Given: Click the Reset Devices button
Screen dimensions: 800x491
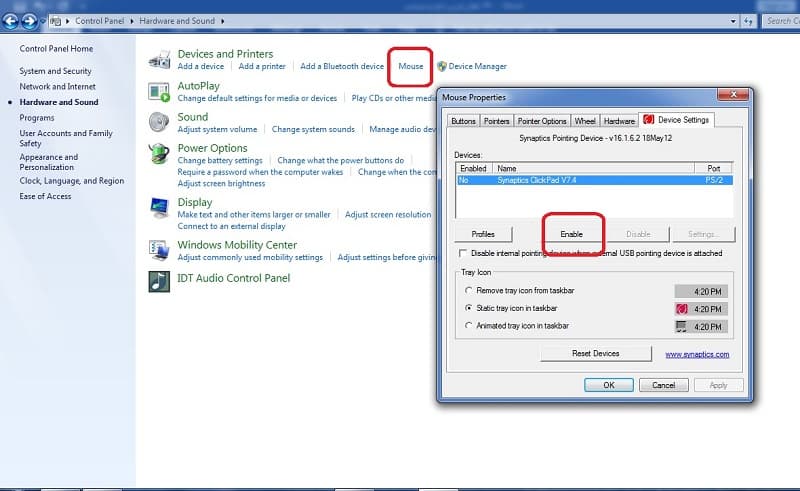Looking at the screenshot, I should point(595,353).
